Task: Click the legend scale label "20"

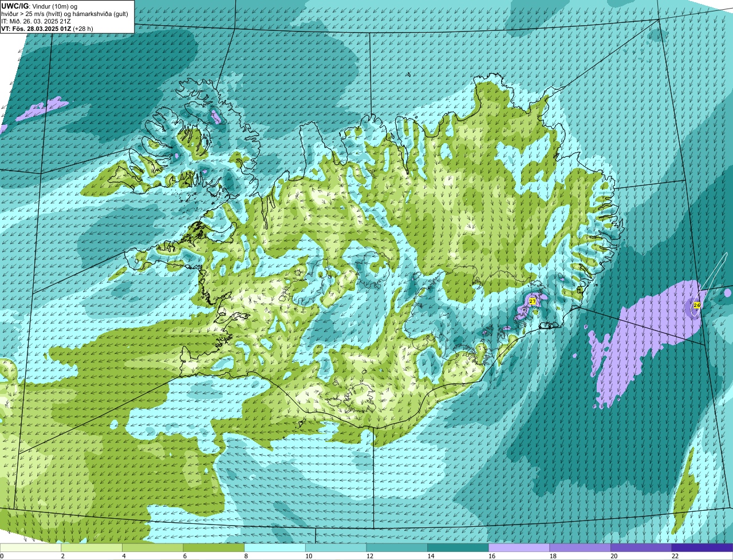Action: click(x=614, y=556)
